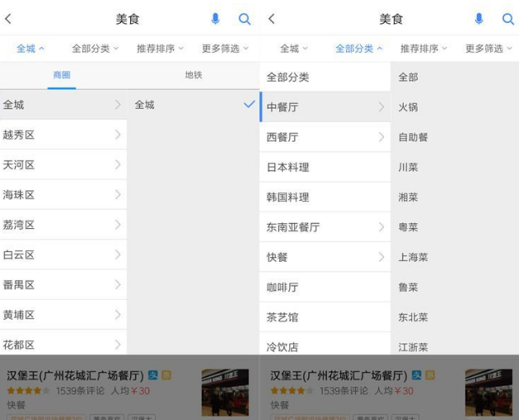Choose 黄埔区 district
Screen dimensions: 519x420
(x=63, y=315)
